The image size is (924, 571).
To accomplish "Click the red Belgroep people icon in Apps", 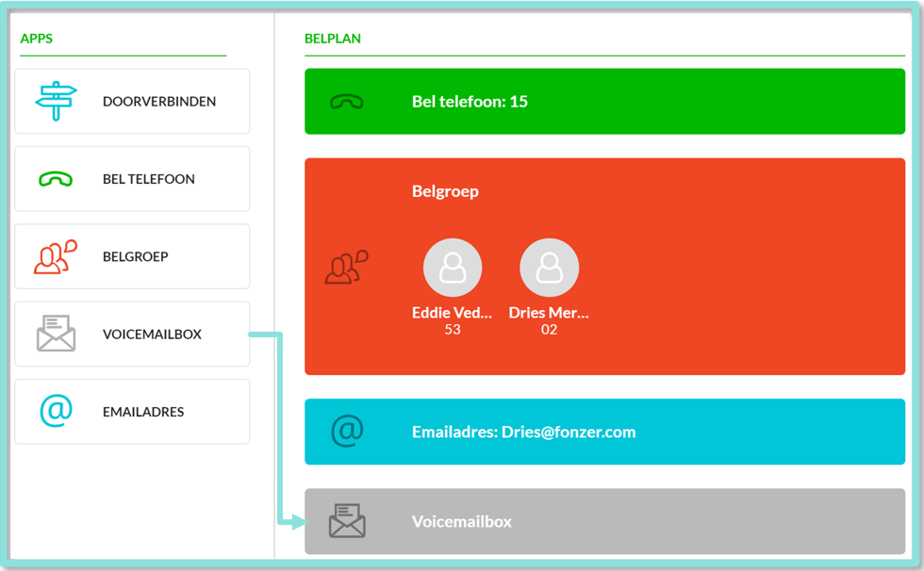I will [56, 256].
